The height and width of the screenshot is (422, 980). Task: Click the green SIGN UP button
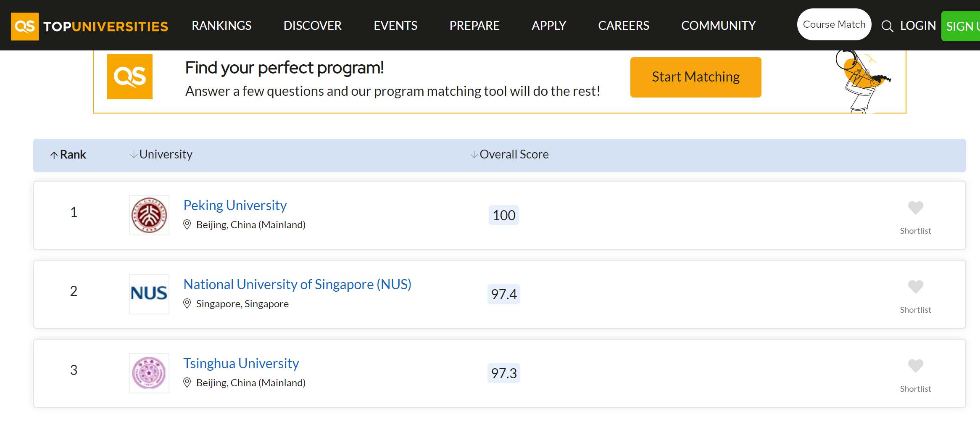click(x=961, y=26)
